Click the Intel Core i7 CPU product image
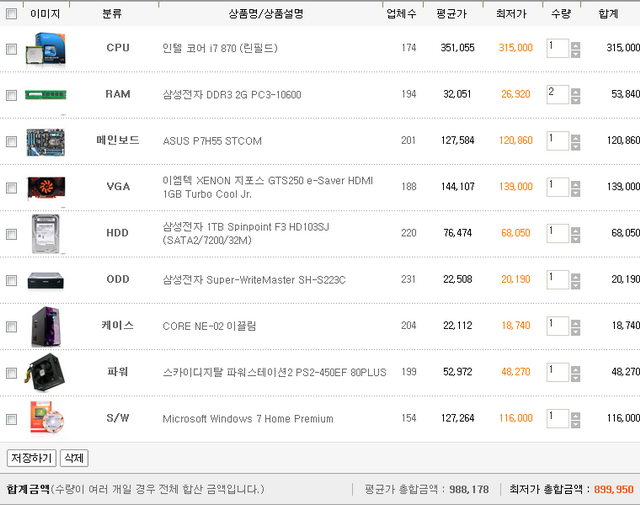This screenshot has width=640, height=505. point(45,49)
